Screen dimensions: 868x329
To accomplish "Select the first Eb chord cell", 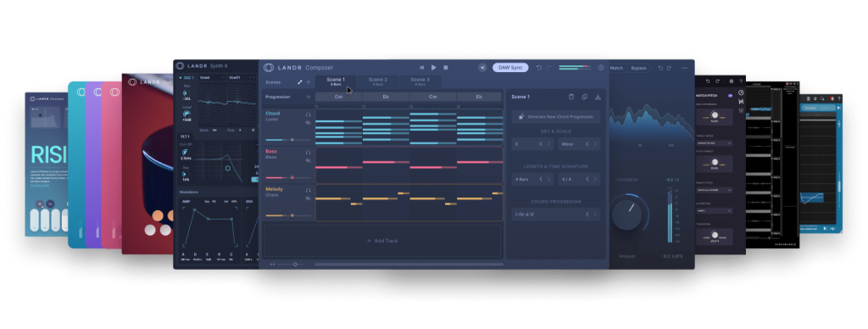I will pyautogui.click(x=386, y=97).
